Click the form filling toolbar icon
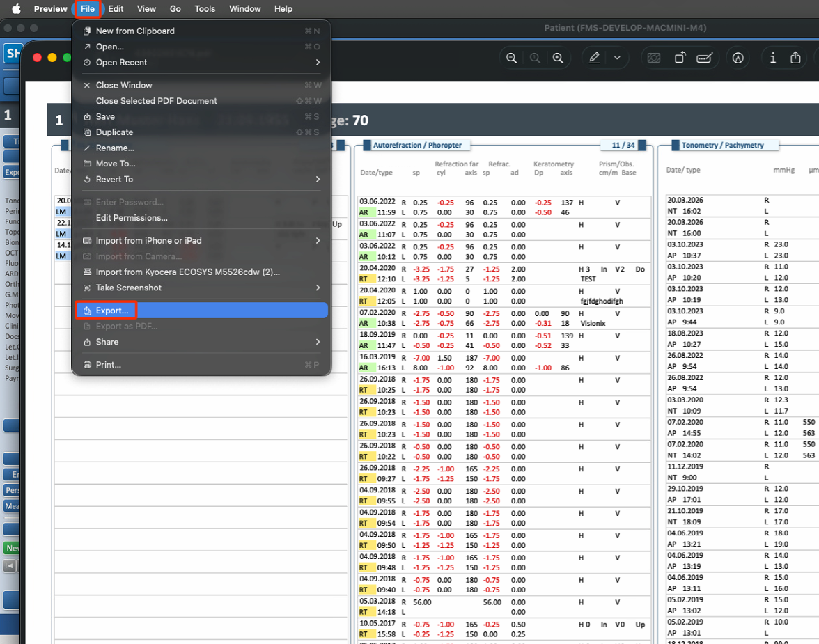 pos(704,58)
